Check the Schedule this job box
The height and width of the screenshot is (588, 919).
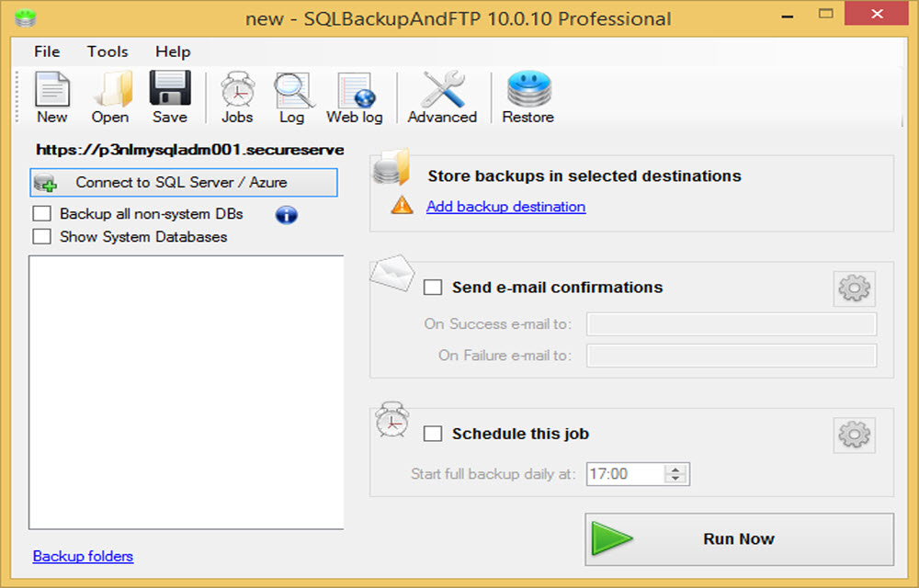click(x=433, y=434)
